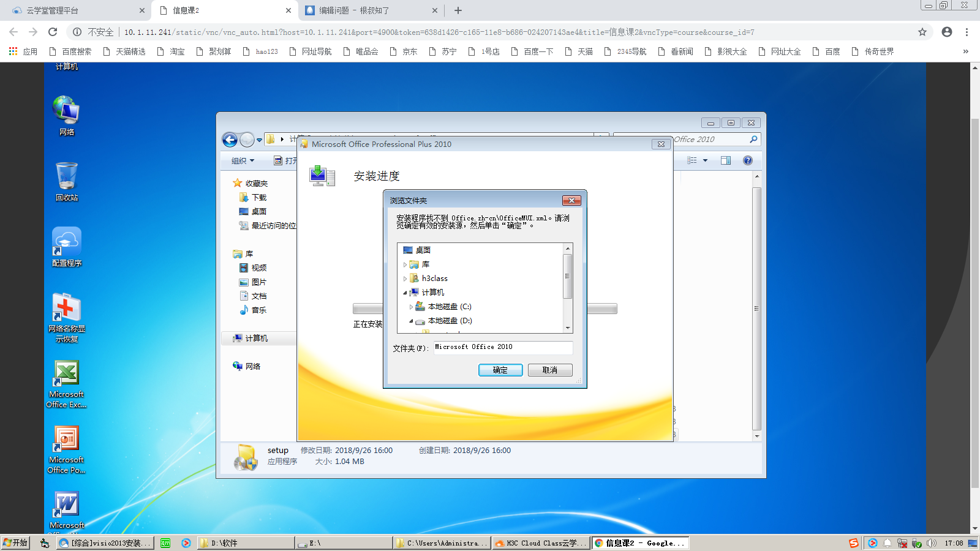Open 图片 library in Explorer sidebar
Screen dimensions: 980x551
pyautogui.click(x=253, y=282)
